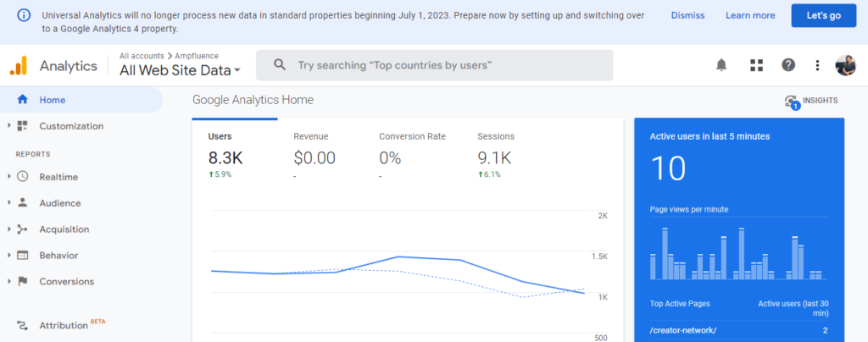
Task: Open the notifications bell
Action: tap(721, 65)
